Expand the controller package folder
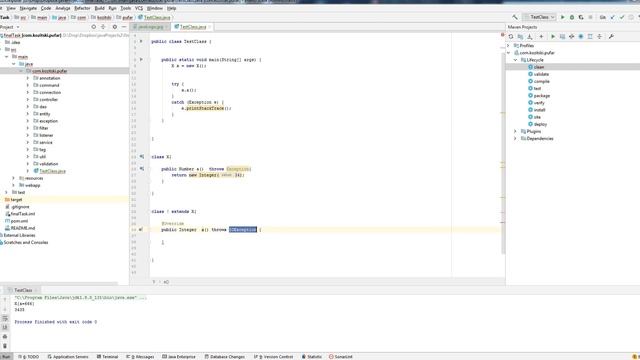The width and height of the screenshot is (640, 360). (x=28, y=100)
